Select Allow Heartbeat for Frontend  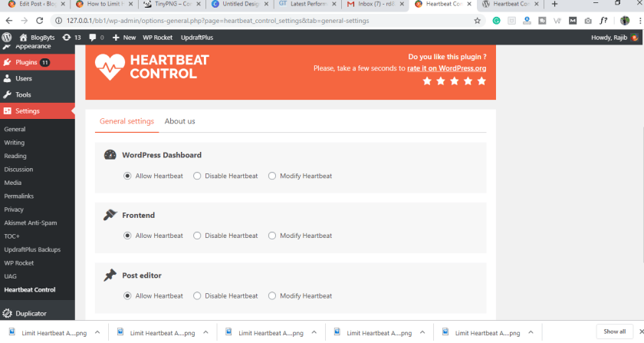point(127,236)
